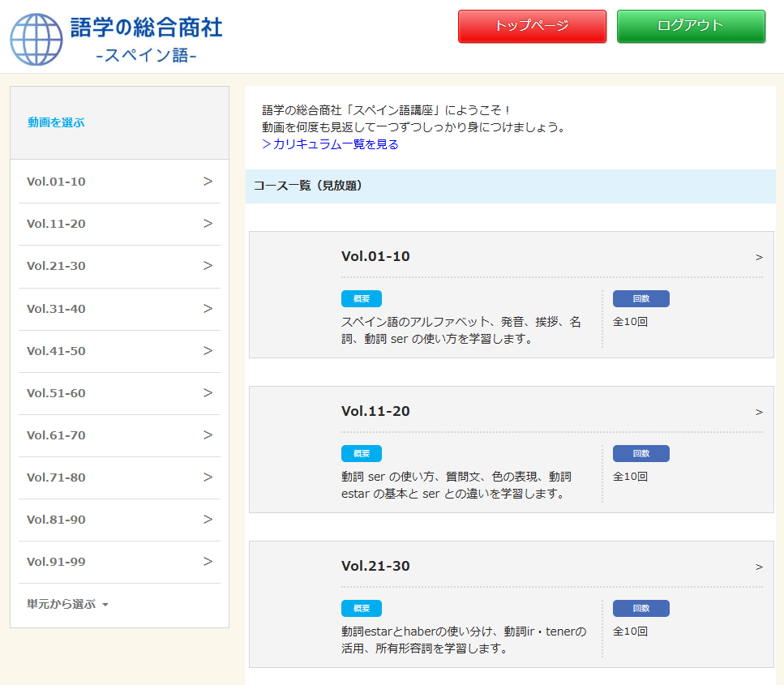
Task: Select Vol.01-10 in the sidebar
Action: (56, 182)
